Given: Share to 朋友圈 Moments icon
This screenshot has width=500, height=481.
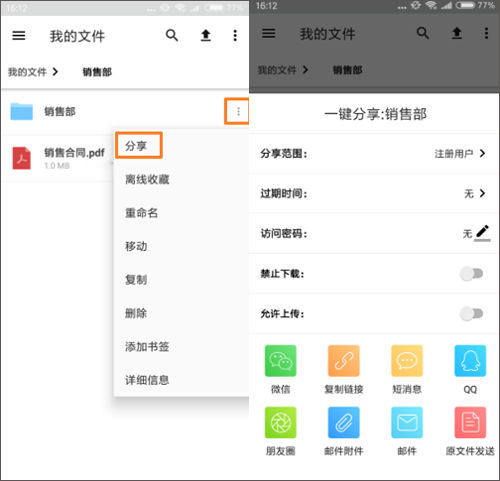Looking at the screenshot, I should pyautogui.click(x=280, y=422).
